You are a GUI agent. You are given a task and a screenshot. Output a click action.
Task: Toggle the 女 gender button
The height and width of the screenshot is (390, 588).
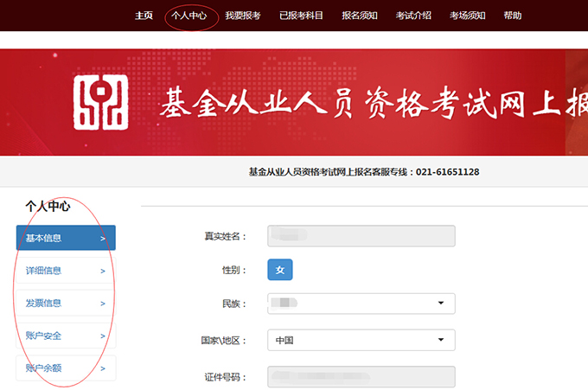280,270
